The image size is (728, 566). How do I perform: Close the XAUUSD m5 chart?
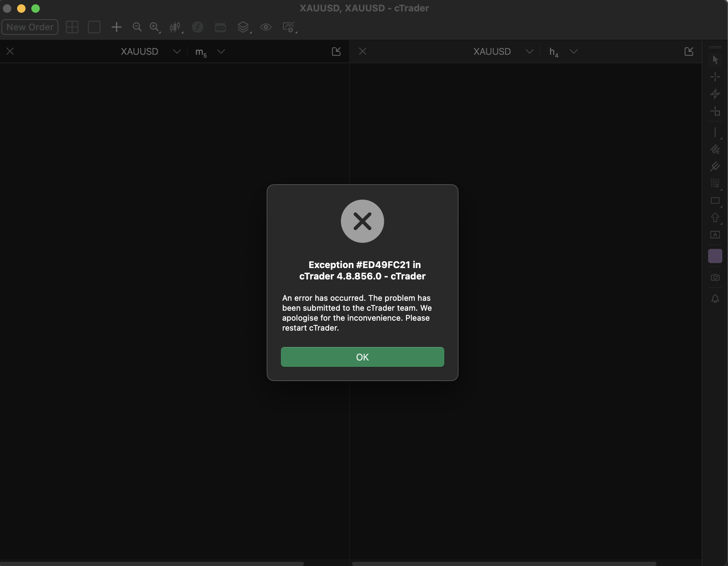tap(10, 51)
